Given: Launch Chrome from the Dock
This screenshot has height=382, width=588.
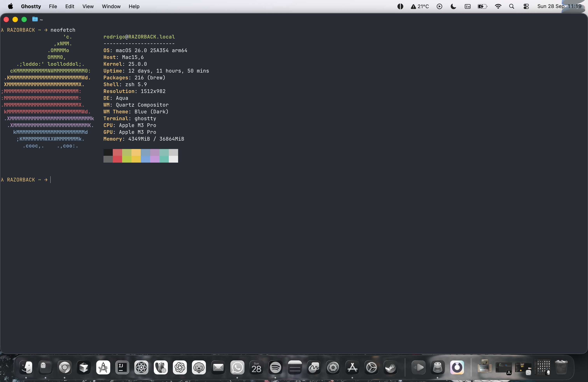Looking at the screenshot, I should 65,367.
